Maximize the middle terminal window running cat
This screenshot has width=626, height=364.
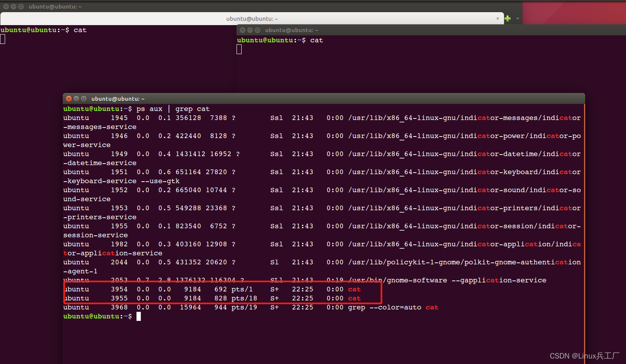click(257, 30)
